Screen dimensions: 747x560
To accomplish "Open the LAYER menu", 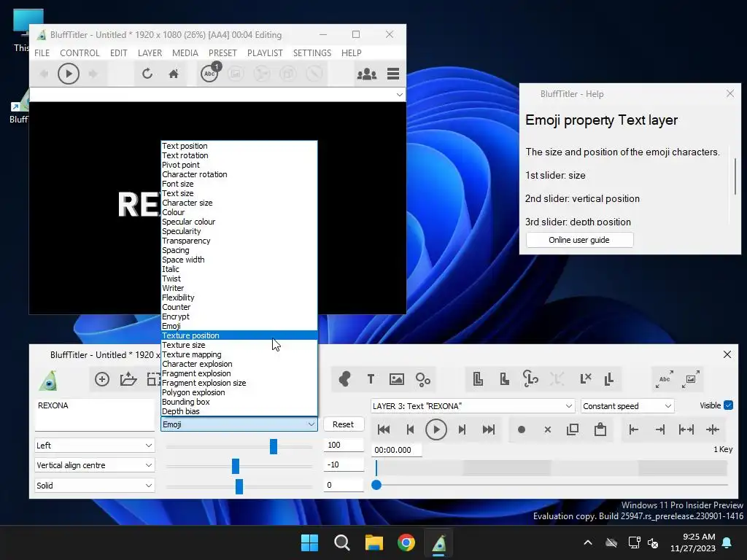I will 150,52.
